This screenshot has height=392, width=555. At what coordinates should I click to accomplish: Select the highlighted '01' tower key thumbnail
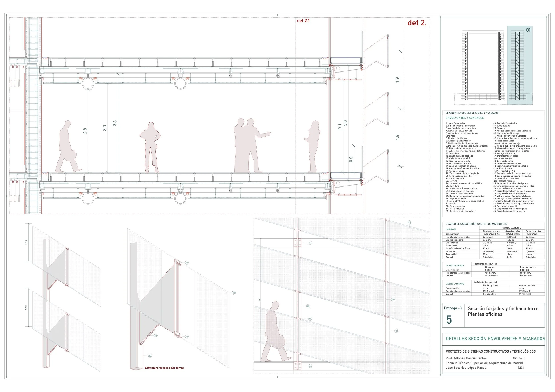520,65
